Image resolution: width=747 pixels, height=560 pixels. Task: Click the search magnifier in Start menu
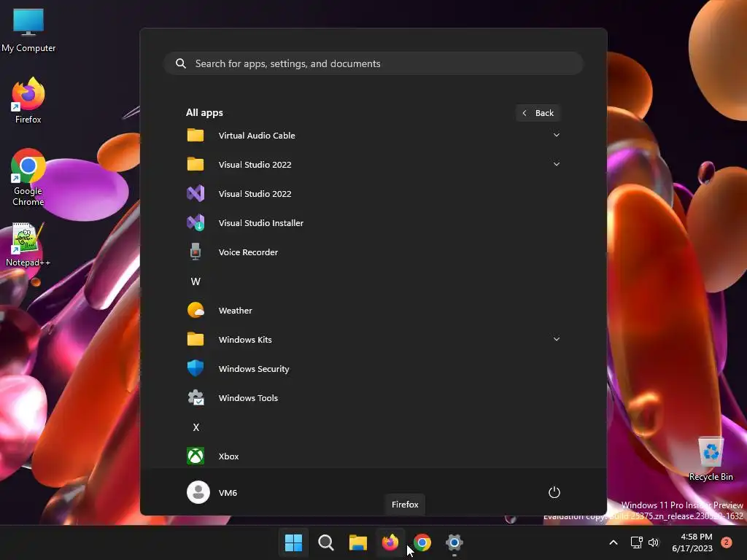(x=181, y=63)
